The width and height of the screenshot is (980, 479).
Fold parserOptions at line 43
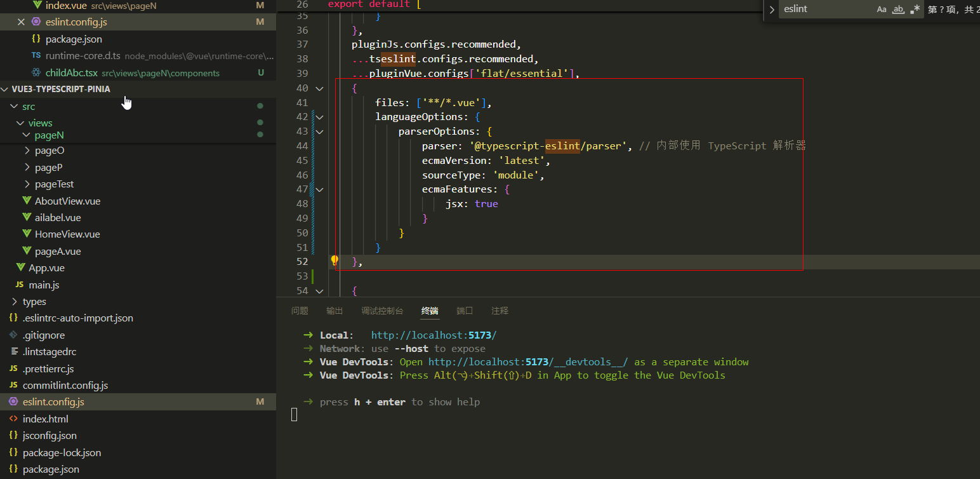click(319, 132)
